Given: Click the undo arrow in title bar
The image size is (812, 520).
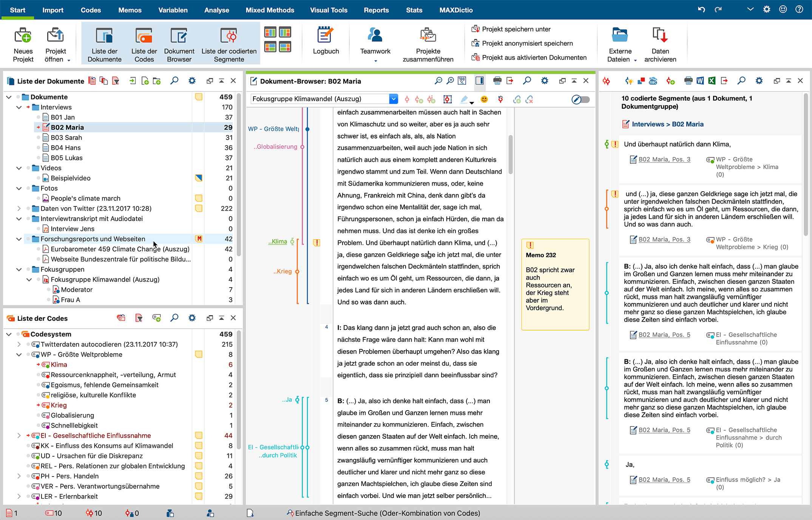Looking at the screenshot, I should click(x=701, y=10).
